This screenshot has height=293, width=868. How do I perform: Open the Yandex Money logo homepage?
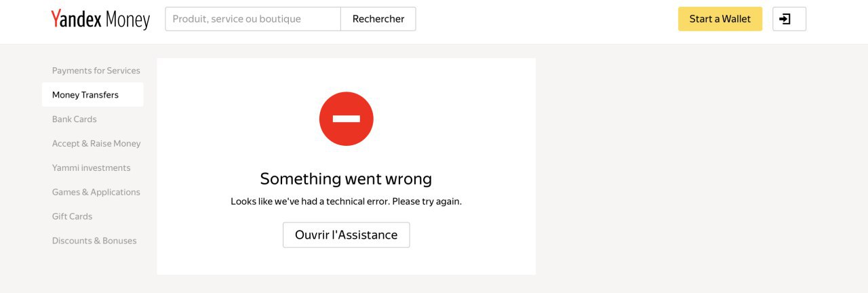(x=100, y=20)
